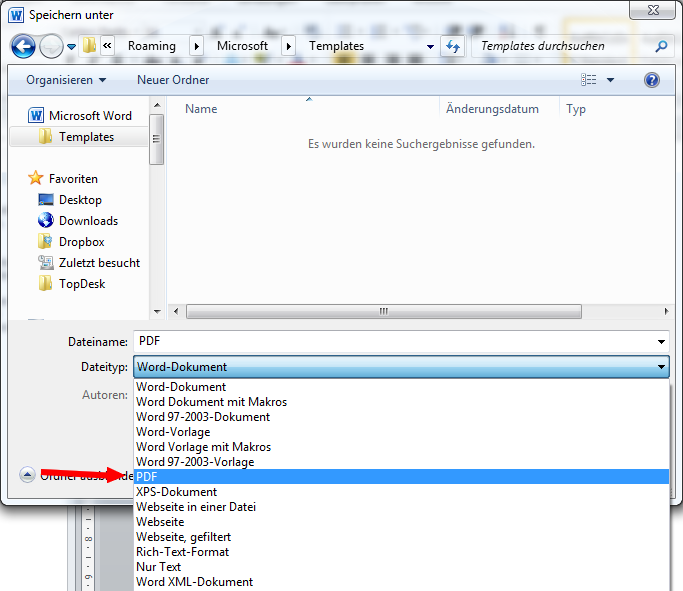Open help with the question mark icon
683x591 pixels.
click(x=652, y=80)
